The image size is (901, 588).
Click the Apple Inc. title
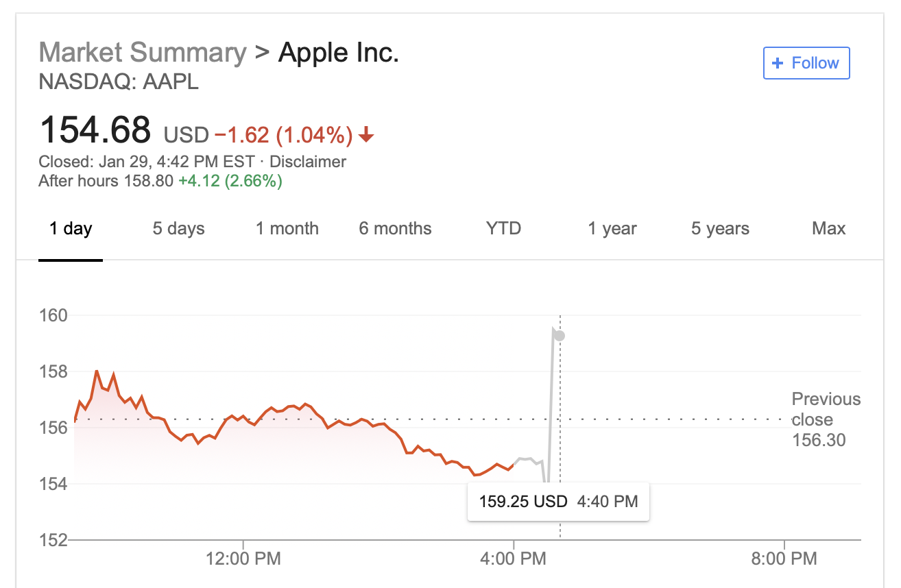coord(338,52)
